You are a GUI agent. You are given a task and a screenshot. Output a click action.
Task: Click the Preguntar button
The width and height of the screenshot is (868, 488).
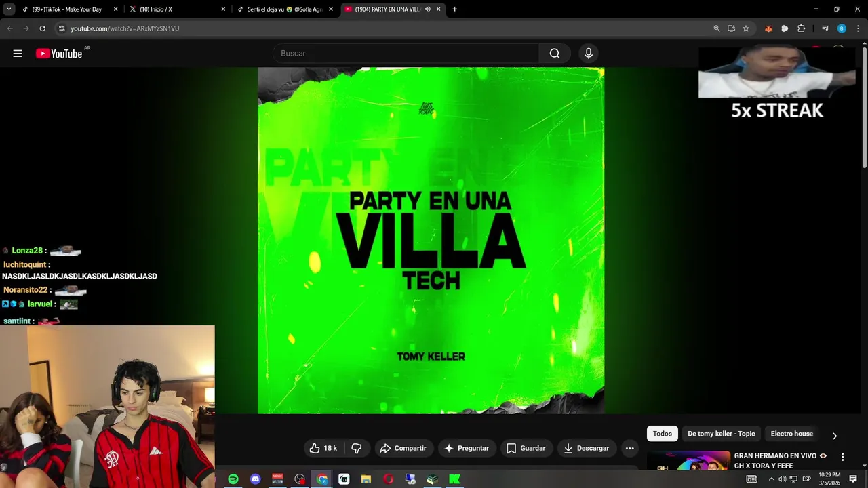(x=466, y=448)
